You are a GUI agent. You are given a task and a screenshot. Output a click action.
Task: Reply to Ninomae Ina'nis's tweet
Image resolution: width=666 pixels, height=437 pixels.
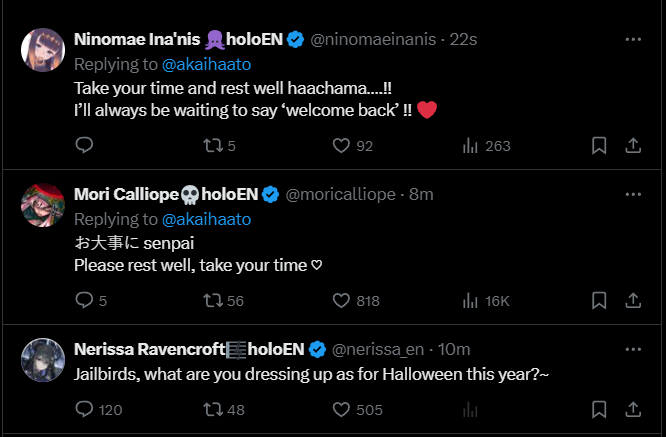[x=84, y=146]
